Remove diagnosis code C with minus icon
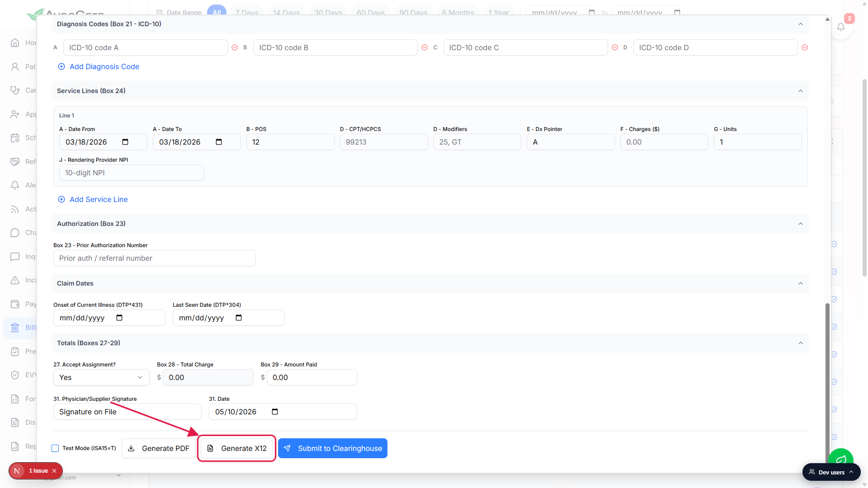This screenshot has height=488, width=868. (x=615, y=47)
